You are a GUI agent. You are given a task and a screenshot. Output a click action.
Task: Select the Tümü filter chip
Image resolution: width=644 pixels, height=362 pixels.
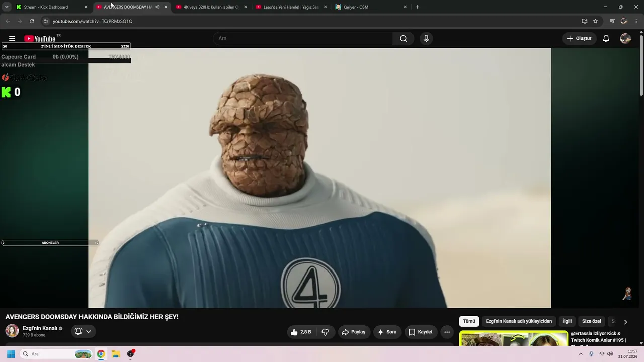click(x=469, y=321)
